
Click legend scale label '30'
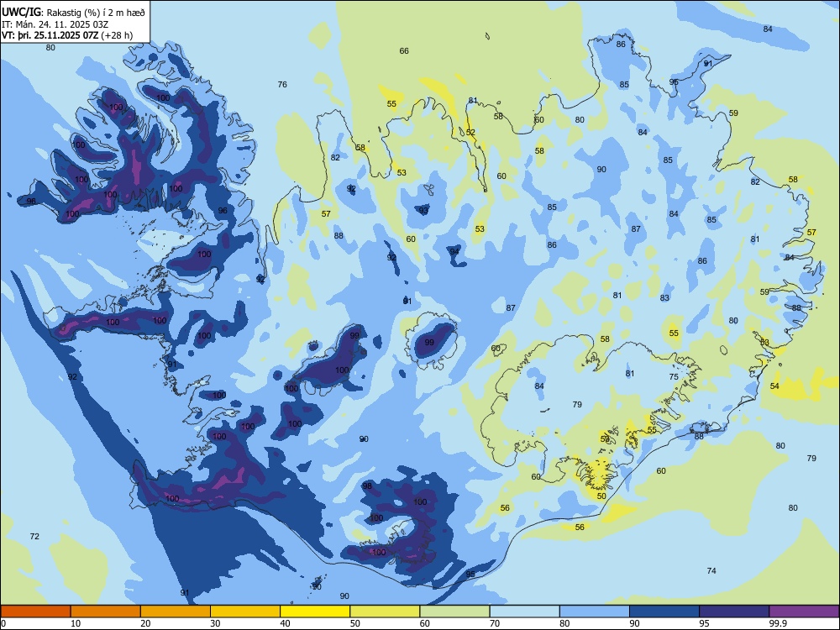215,623
